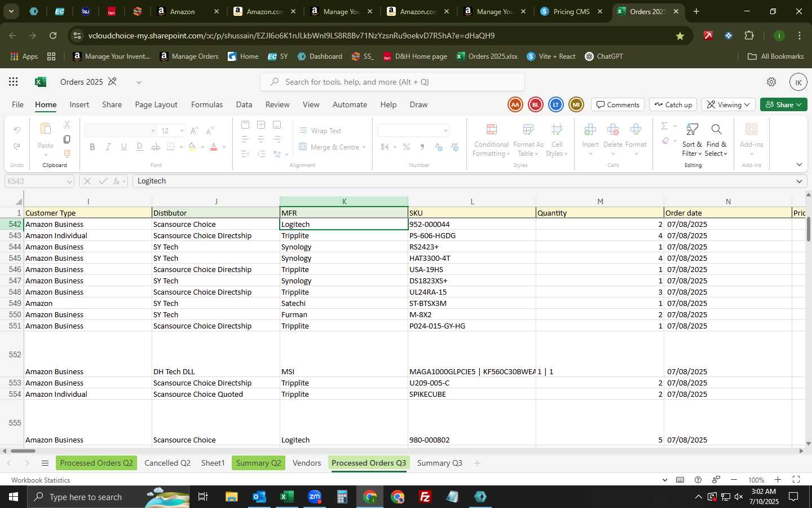Click the Wrap Text icon
The height and width of the screenshot is (508, 812).
(x=303, y=130)
